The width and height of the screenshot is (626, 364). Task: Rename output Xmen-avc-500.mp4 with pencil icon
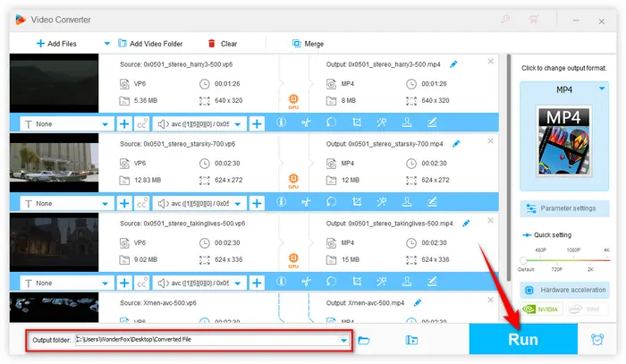tap(418, 302)
